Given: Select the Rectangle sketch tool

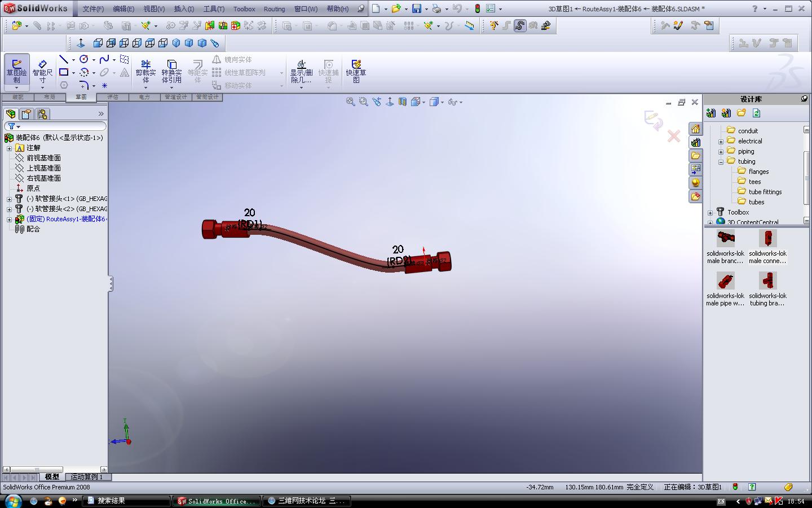Looking at the screenshot, I should tap(64, 72).
